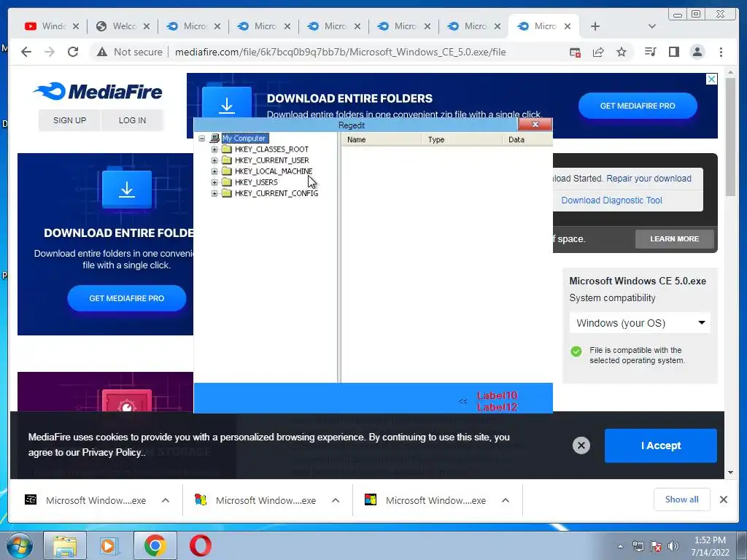
Task: Click the Repair your download link
Action: coord(649,179)
